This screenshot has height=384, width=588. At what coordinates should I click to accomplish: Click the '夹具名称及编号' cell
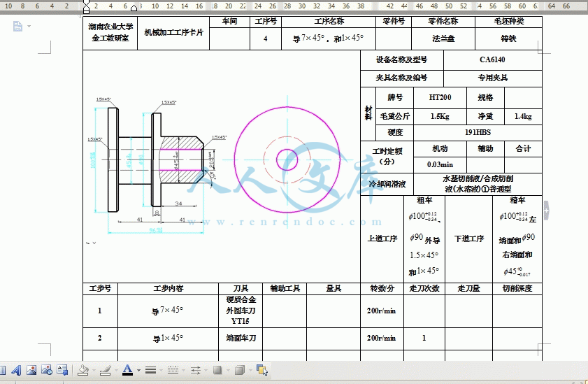401,78
